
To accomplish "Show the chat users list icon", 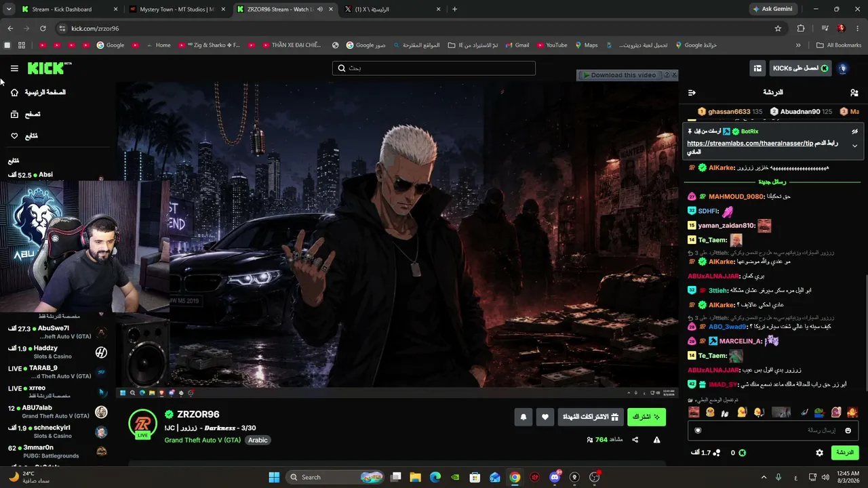I will [854, 92].
